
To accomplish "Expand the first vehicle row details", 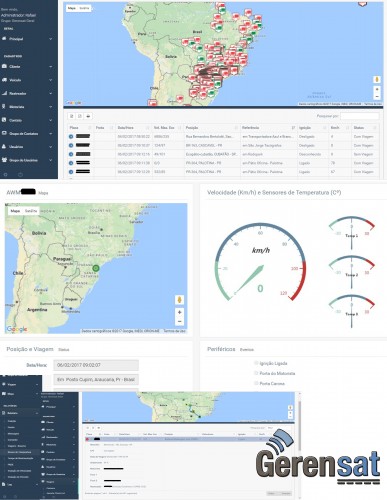I will 71,137.
